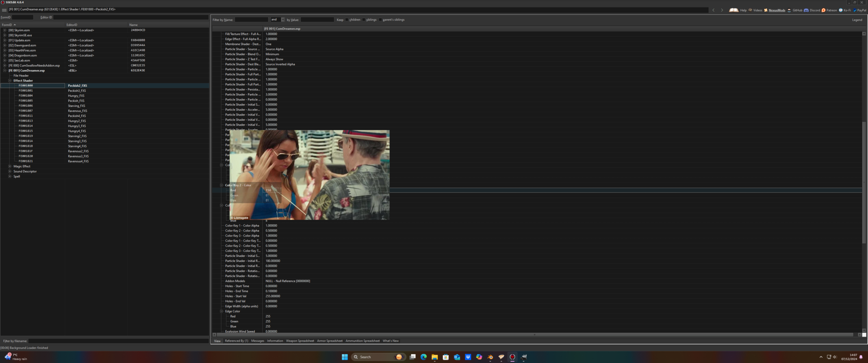Open notification bell in system tray

[x=861, y=357]
